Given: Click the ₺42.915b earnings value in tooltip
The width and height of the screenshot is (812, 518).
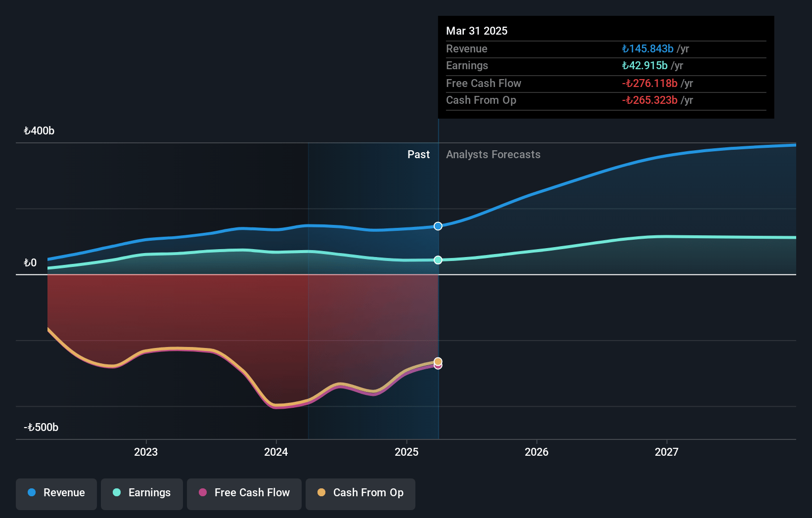Looking at the screenshot, I should pos(644,66).
